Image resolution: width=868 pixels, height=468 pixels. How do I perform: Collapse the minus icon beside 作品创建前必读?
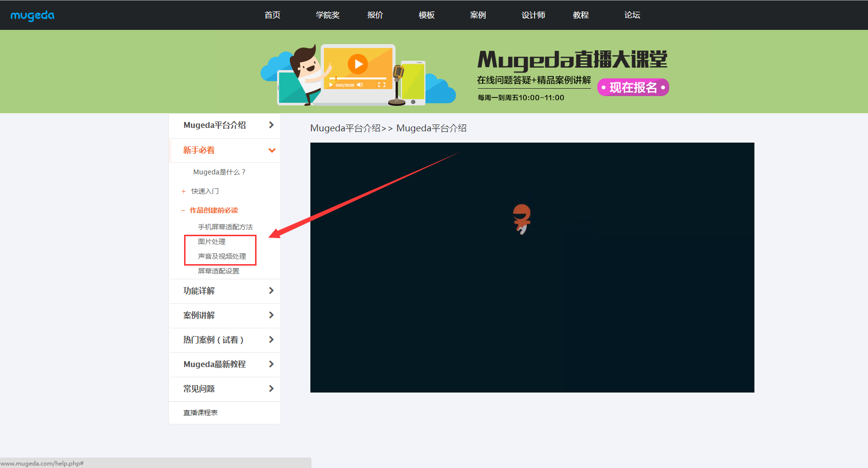click(x=183, y=210)
